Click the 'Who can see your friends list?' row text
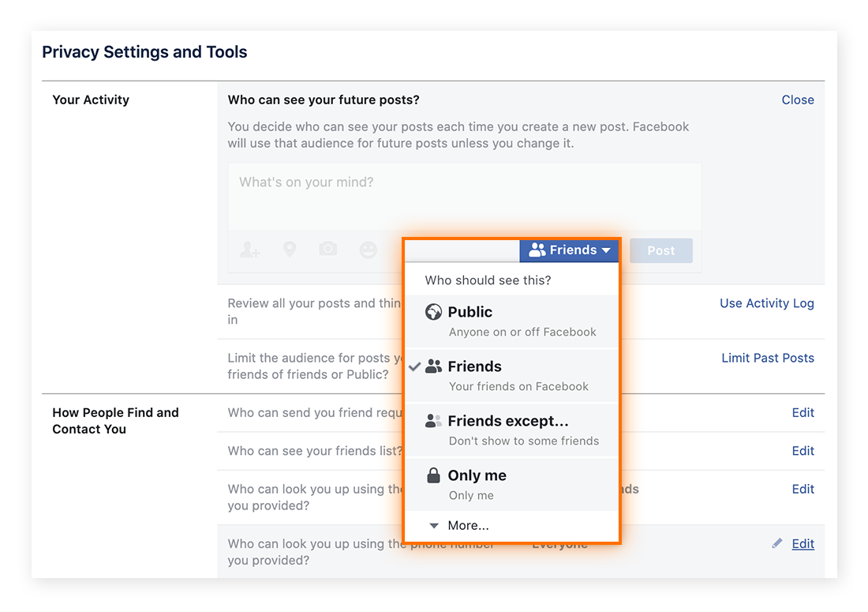 (x=315, y=451)
